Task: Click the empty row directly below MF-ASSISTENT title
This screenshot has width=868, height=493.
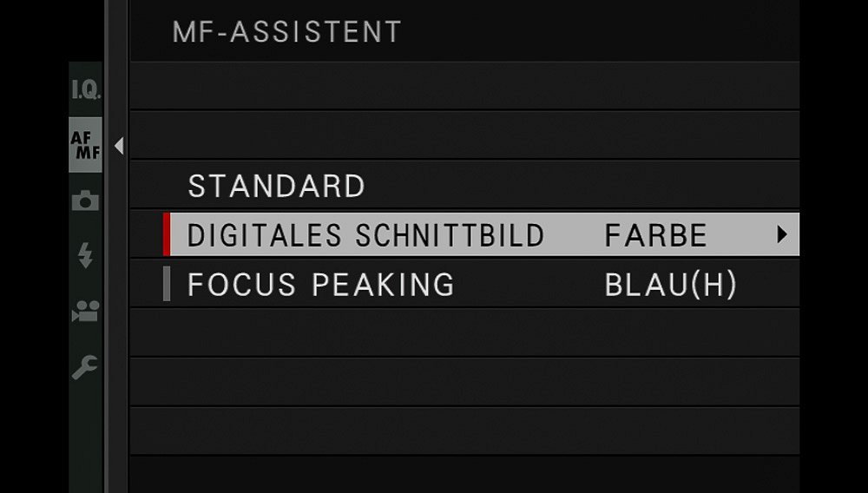Action: (464, 86)
